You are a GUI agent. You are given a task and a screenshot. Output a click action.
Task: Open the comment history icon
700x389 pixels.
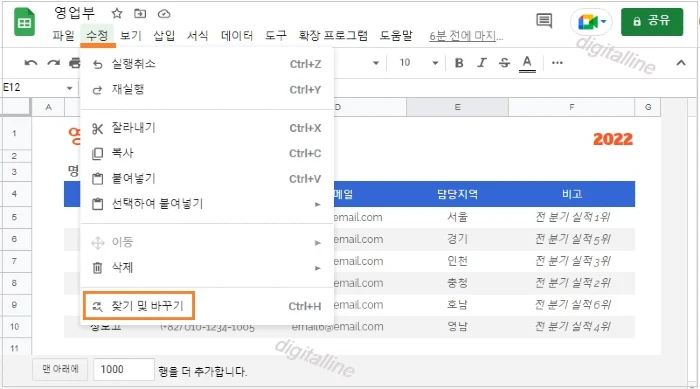(544, 21)
